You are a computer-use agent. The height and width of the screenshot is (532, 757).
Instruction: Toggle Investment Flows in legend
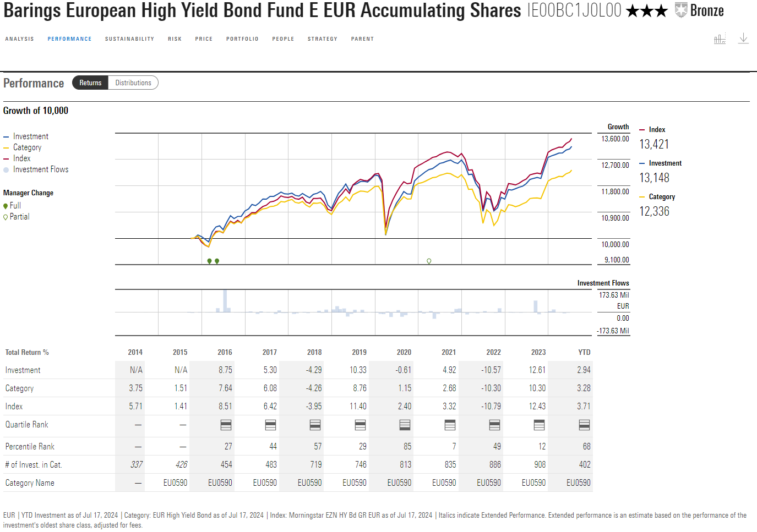(x=36, y=169)
